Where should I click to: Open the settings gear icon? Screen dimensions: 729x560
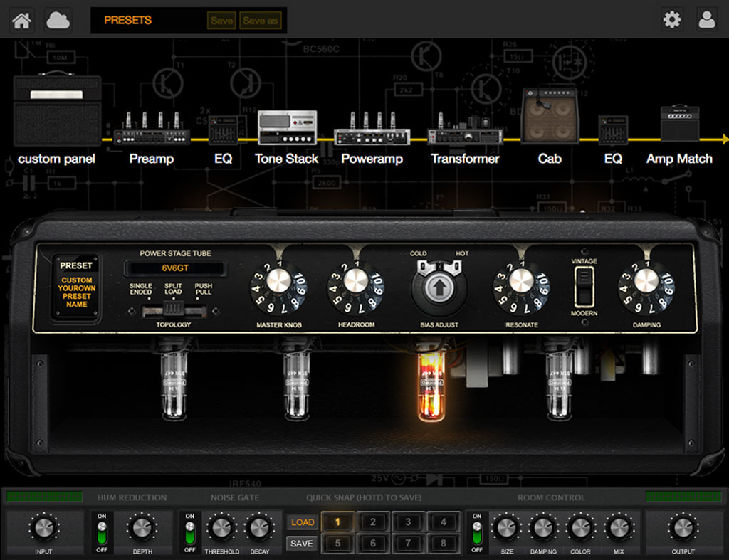click(x=672, y=19)
